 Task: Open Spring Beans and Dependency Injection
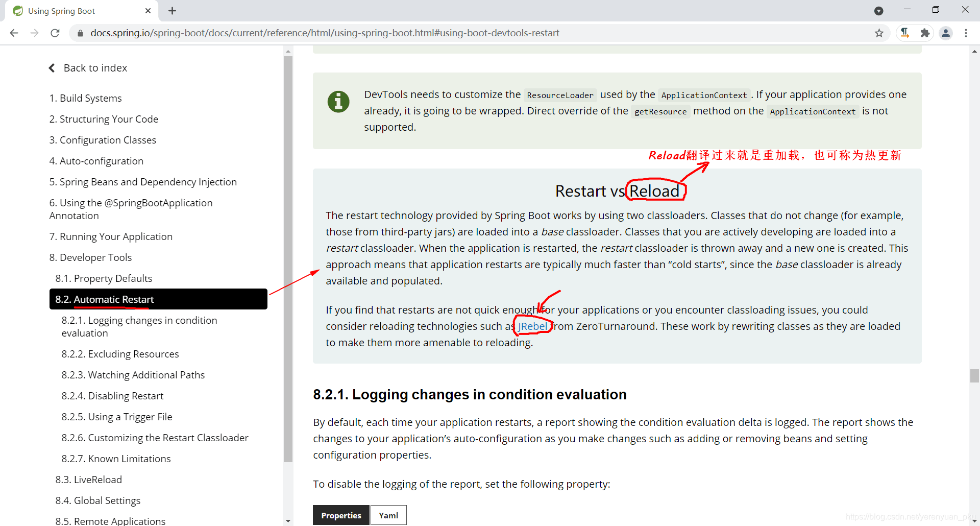pyautogui.click(x=143, y=182)
